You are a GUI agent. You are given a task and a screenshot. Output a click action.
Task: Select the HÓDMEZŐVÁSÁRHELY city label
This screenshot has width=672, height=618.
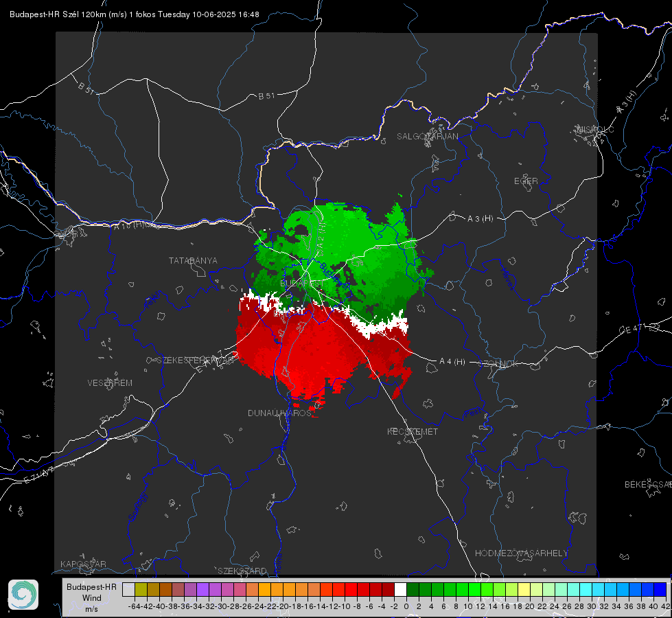[521, 553]
